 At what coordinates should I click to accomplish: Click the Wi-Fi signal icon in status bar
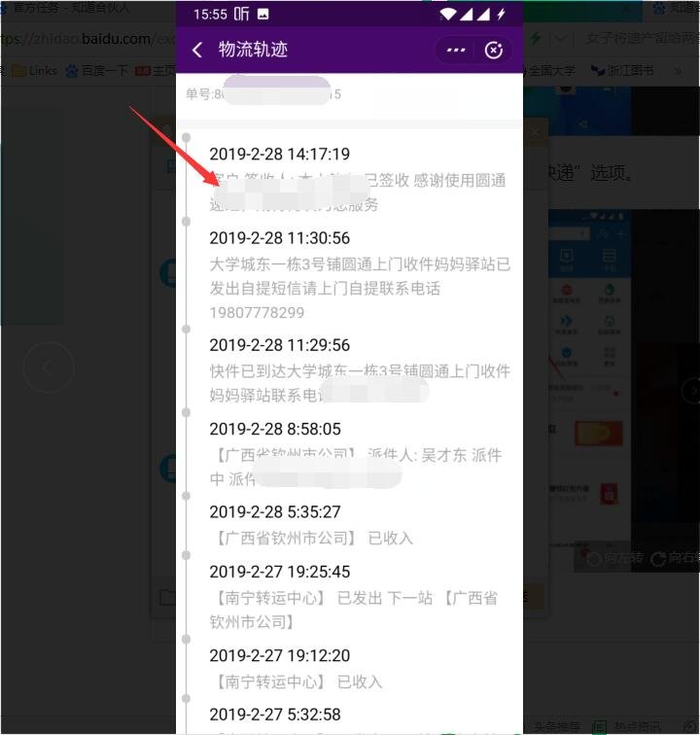click(448, 14)
